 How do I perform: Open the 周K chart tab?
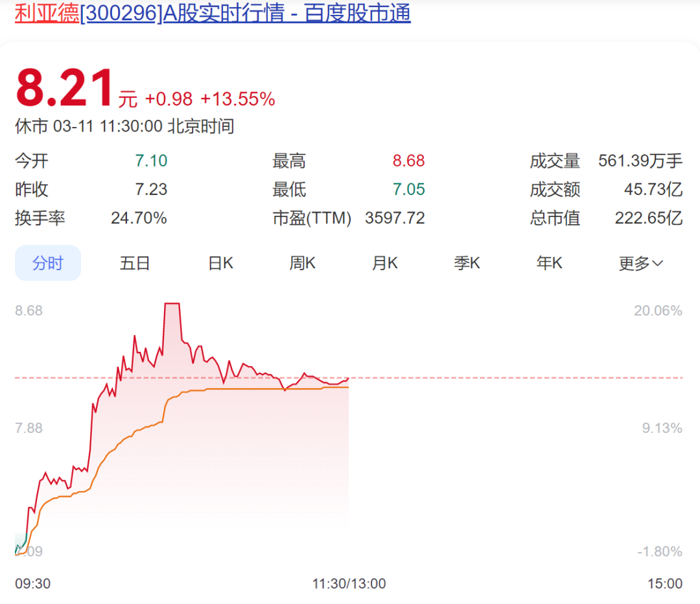(302, 263)
